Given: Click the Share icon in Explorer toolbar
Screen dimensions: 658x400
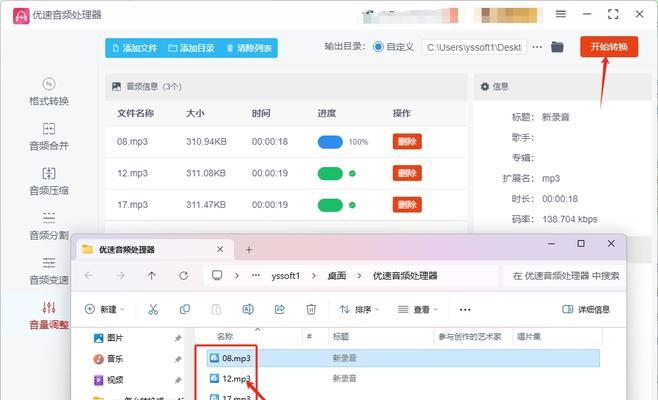Looking at the screenshot, I should [x=279, y=309].
